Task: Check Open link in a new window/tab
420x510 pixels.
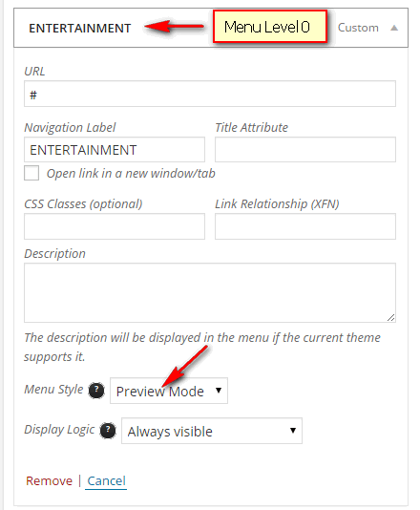Action: pyautogui.click(x=31, y=173)
